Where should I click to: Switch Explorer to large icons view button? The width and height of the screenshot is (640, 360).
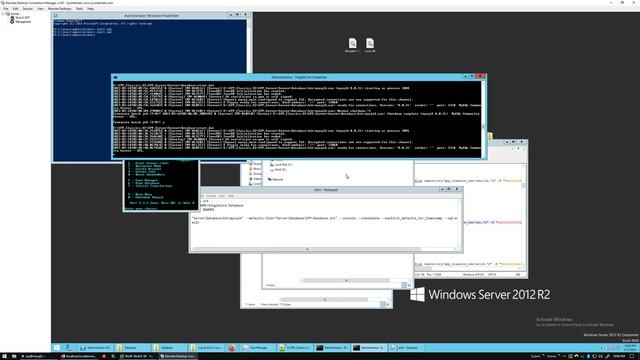[409, 285]
